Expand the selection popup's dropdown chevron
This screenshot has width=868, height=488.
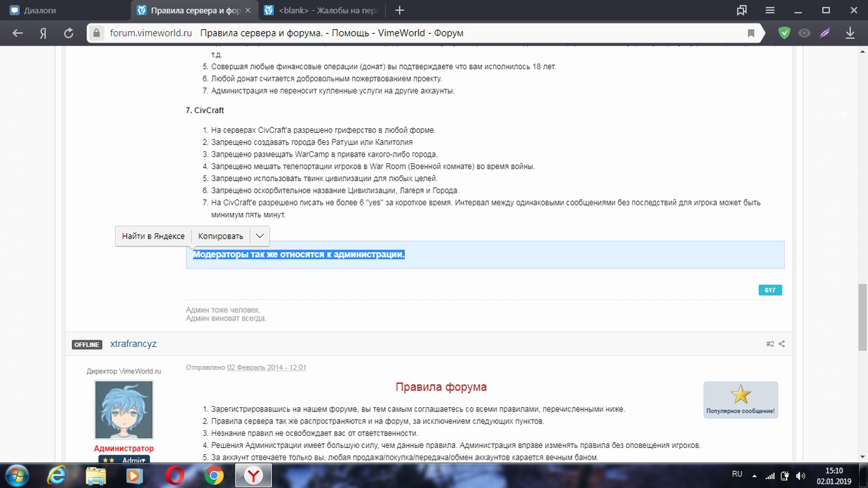260,236
